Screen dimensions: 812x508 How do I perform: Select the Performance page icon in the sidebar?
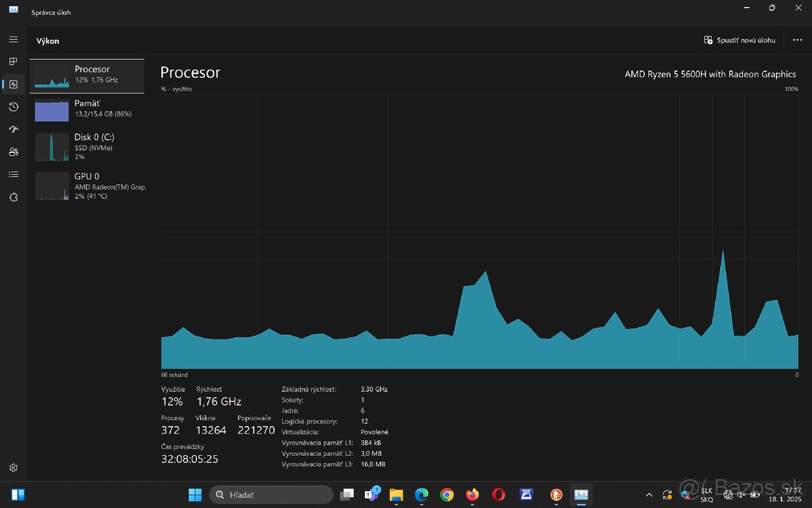[13, 85]
